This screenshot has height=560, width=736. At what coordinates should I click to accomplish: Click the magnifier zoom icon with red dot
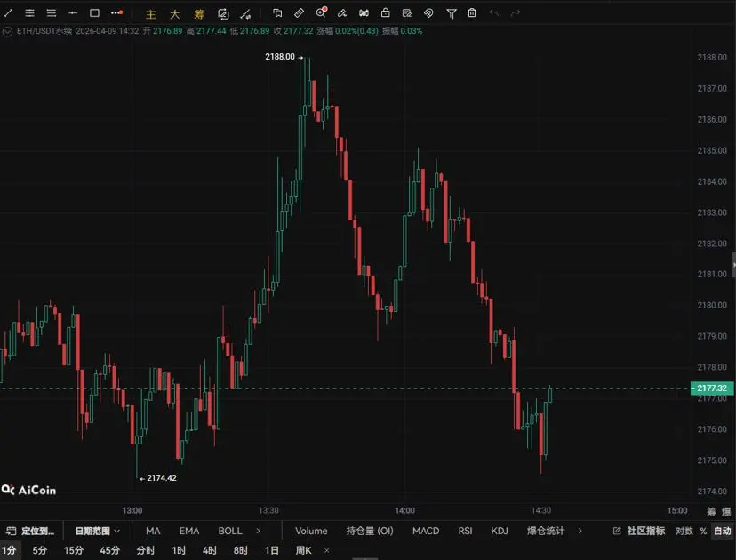(321, 12)
